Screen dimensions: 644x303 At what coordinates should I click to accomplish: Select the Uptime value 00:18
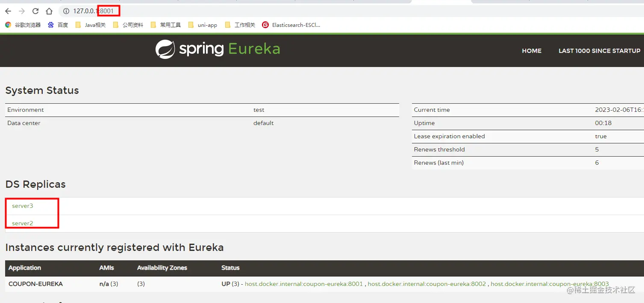click(603, 123)
